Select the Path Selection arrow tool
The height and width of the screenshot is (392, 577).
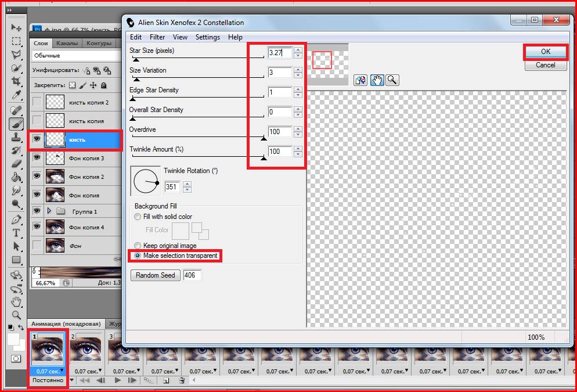16,246
